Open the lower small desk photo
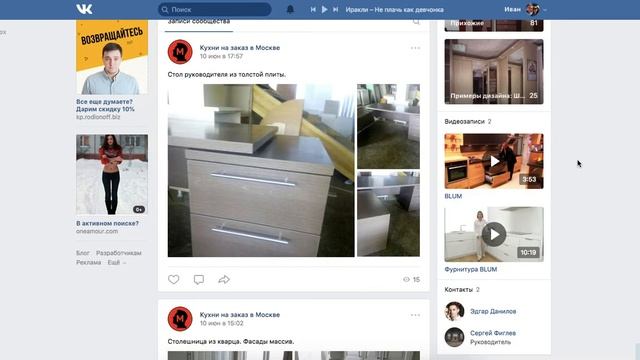 coord(388,214)
